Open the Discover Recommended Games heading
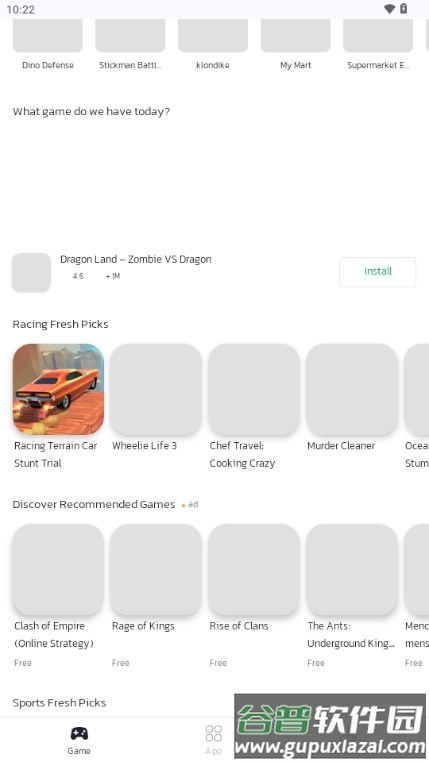 coord(94,504)
